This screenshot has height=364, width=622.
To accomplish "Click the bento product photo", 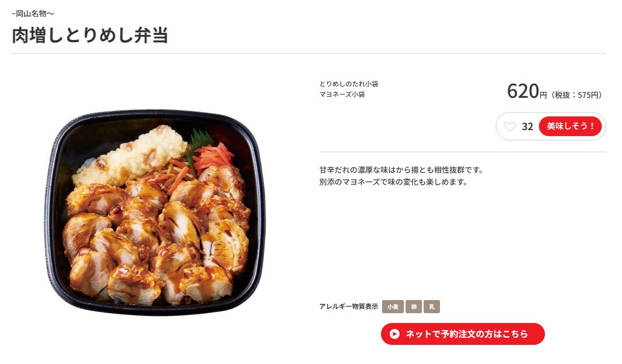I will pos(155,213).
